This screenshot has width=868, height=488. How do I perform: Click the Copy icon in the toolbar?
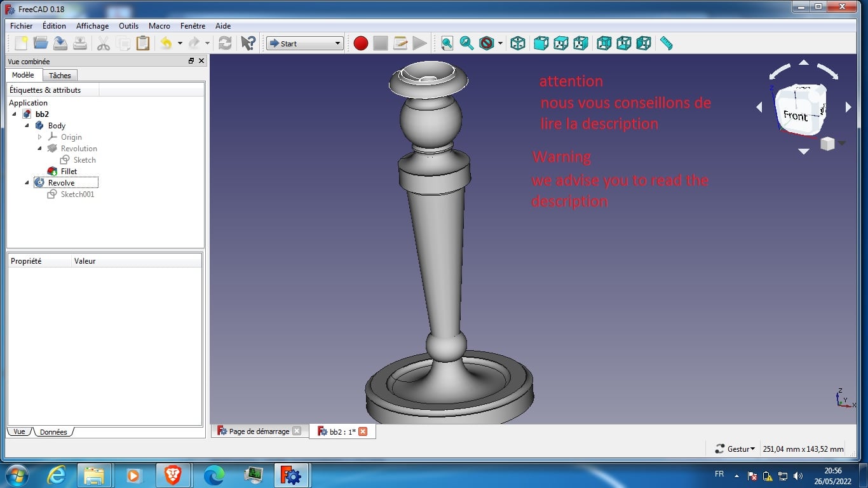click(123, 43)
